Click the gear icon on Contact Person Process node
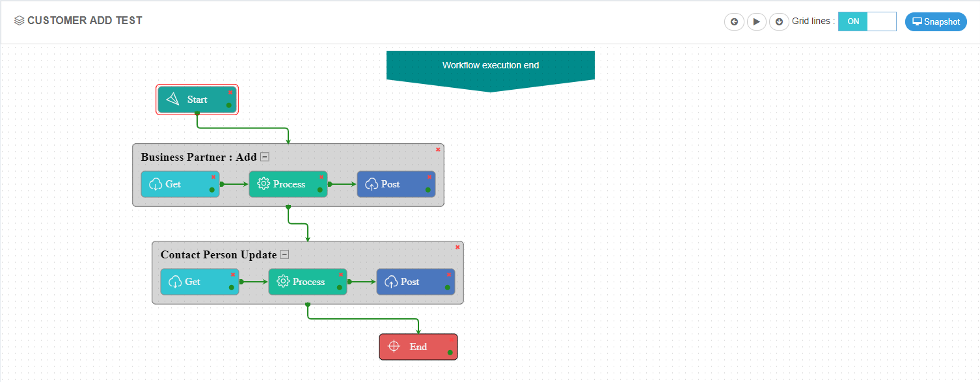The image size is (980, 382). coord(284,281)
